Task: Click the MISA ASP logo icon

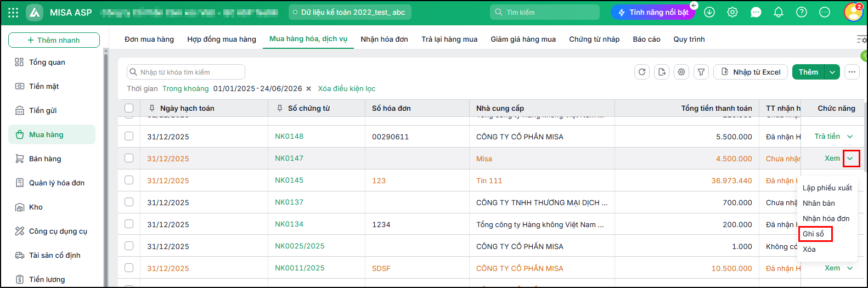Action: 35,12
